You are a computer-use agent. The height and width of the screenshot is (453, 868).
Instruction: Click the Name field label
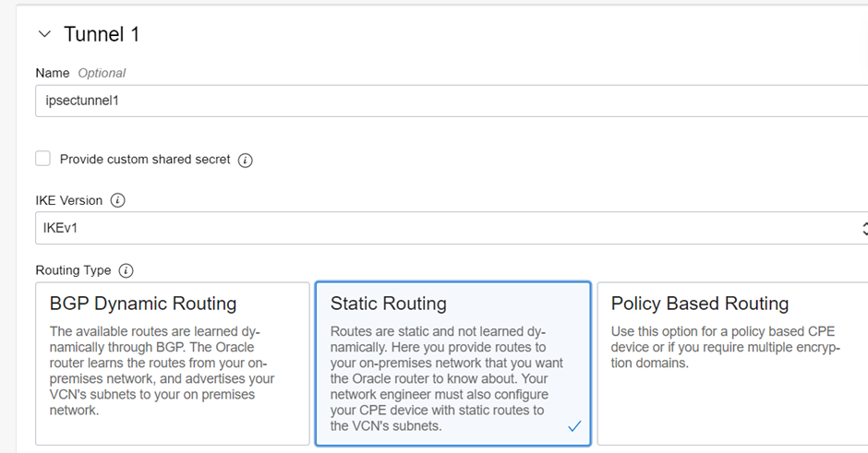click(53, 73)
